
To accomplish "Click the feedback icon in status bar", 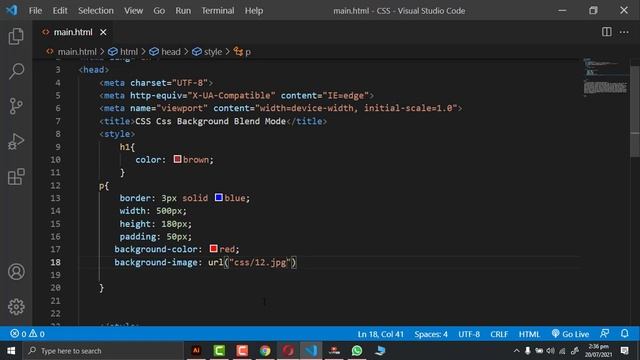I will [x=604, y=334].
